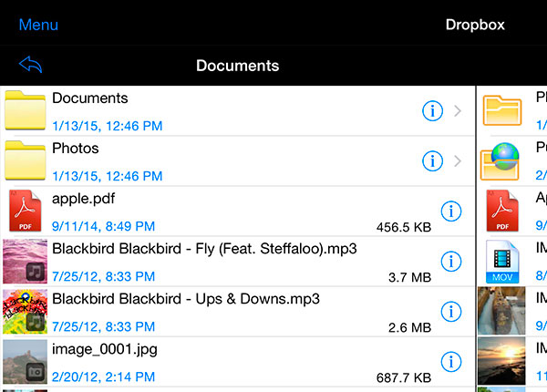The width and height of the screenshot is (547, 392).
Task: Play Blackbird Blackbird - Fly album thumbnail
Action: click(25, 262)
